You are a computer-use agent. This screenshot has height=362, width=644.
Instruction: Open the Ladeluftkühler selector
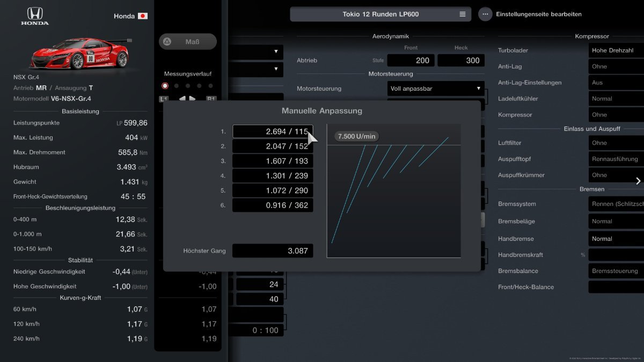pos(616,99)
